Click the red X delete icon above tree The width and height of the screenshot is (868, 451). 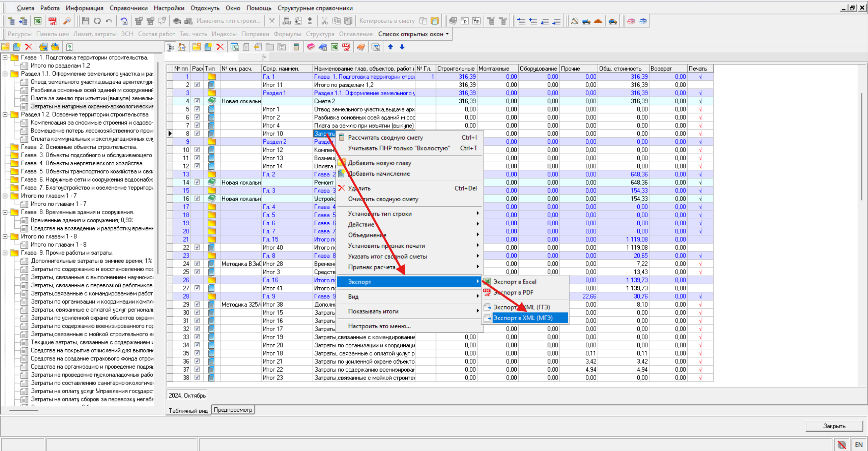(29, 47)
